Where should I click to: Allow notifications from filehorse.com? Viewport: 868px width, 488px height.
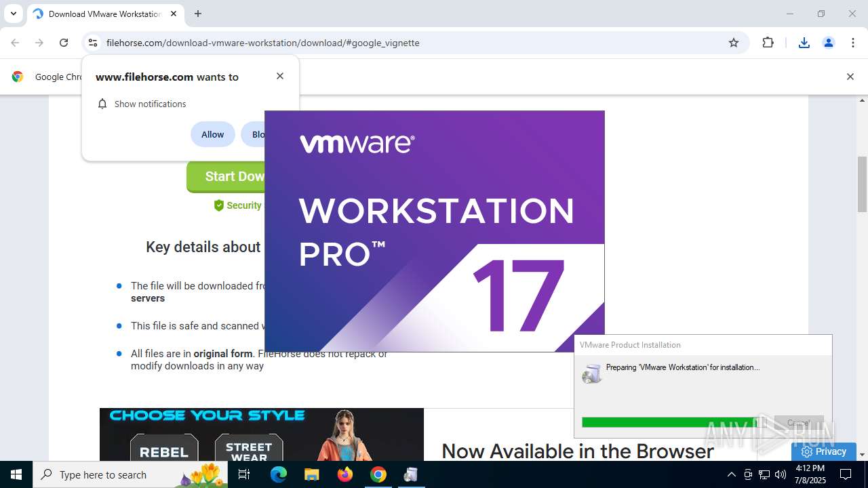[212, 134]
